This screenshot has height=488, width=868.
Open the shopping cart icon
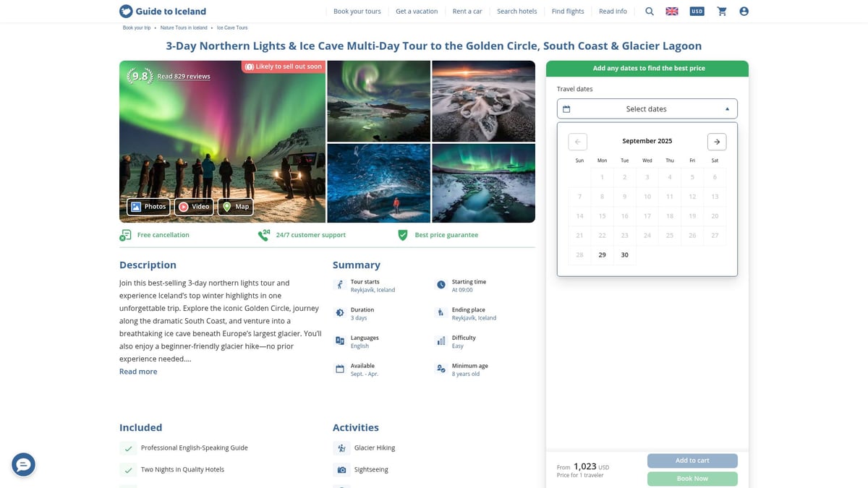[x=721, y=12]
